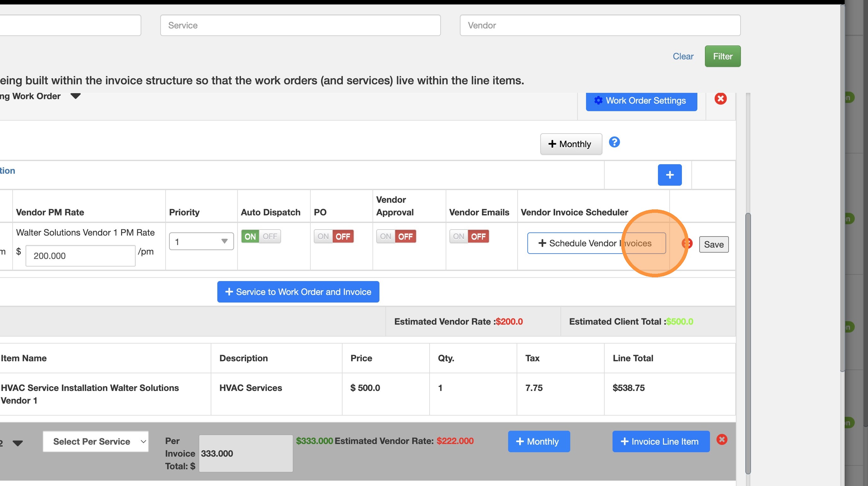Remove work order with red X icon
Screen dimensions: 868x486
pos(720,99)
